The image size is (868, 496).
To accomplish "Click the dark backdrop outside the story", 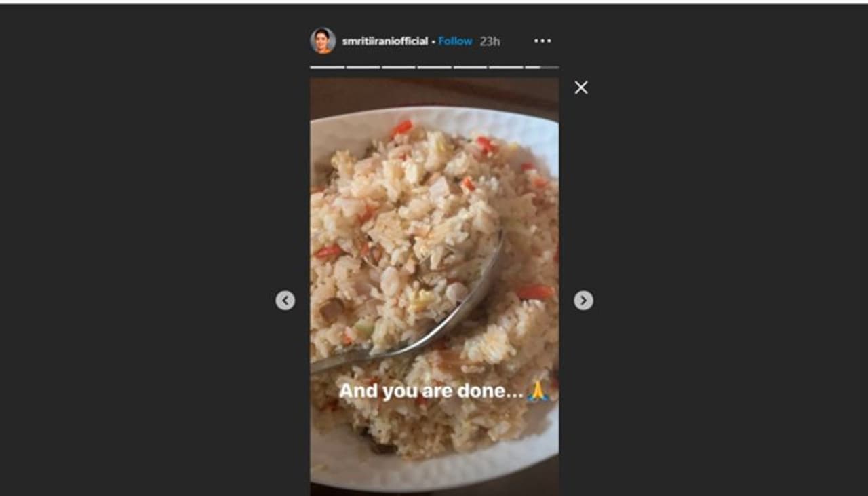I will (136, 271).
